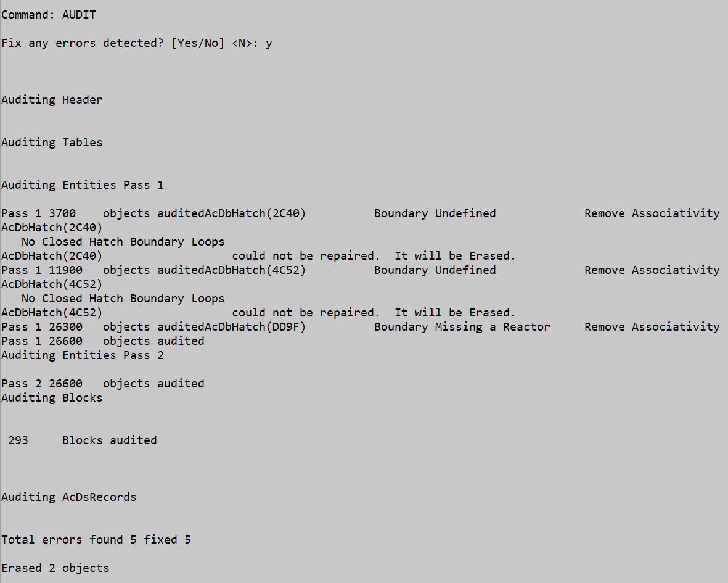Click "Remove Associativity" on the 11900 objects line

click(x=652, y=270)
